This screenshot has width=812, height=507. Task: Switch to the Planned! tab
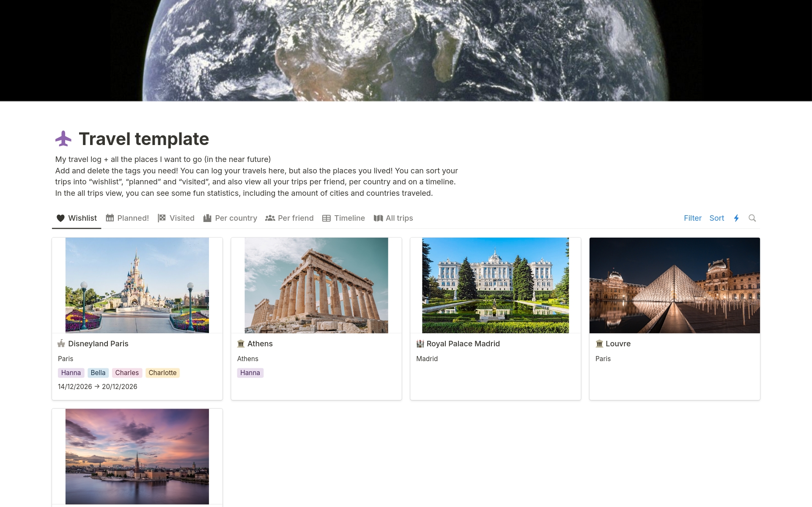coord(133,218)
